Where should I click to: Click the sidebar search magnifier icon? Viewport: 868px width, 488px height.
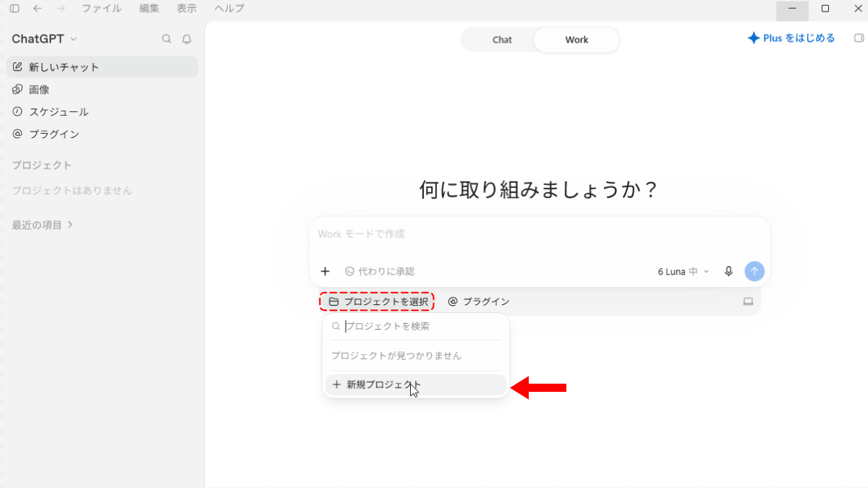click(166, 39)
